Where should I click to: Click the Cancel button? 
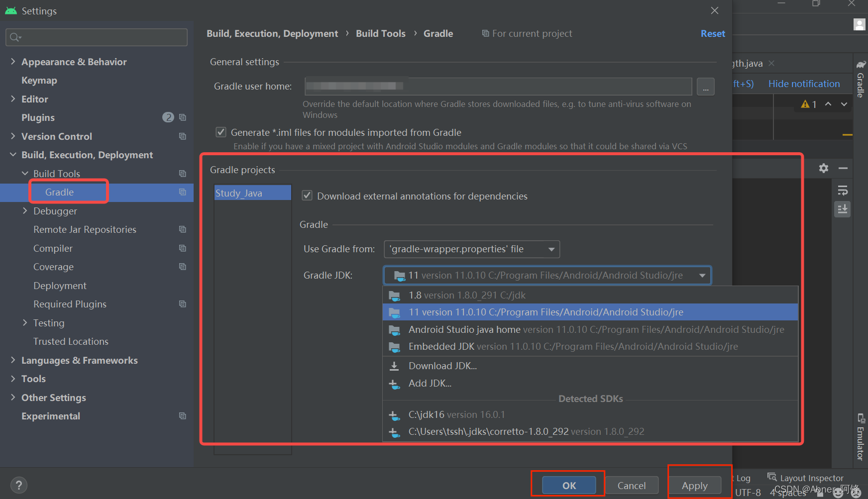pos(632,486)
